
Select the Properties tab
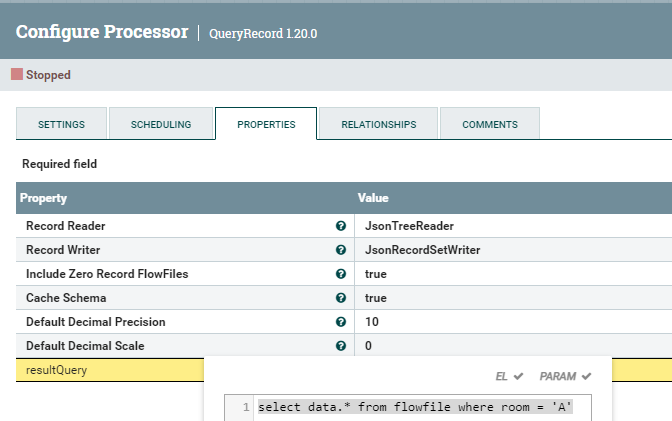click(266, 124)
